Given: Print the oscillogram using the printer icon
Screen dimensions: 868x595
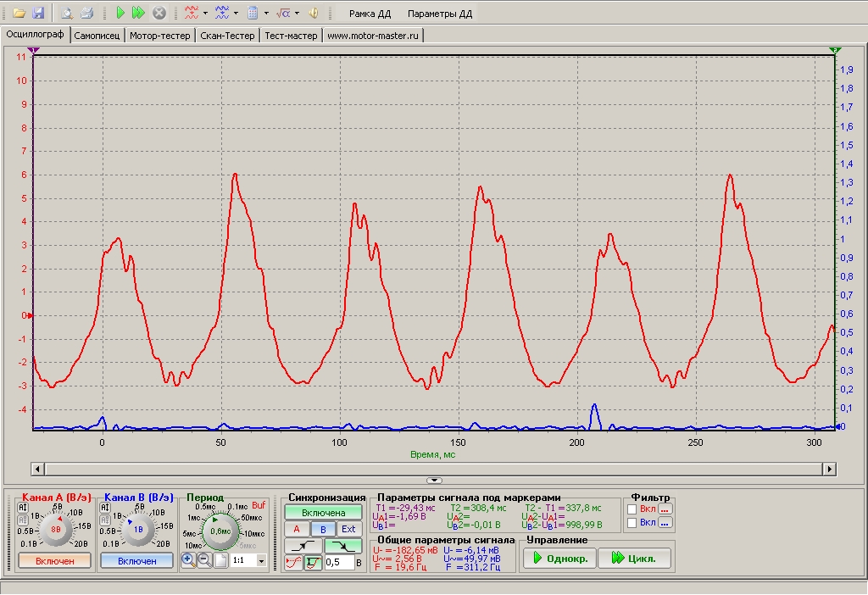Looking at the screenshot, I should [87, 13].
